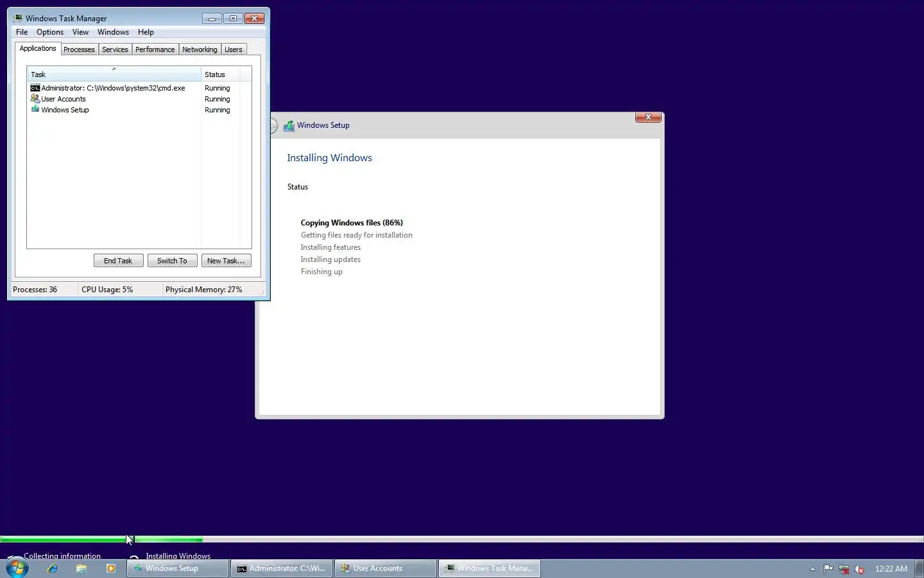Launch Internet Explorer from the taskbar
This screenshot has height=578, width=924.
pyautogui.click(x=53, y=568)
